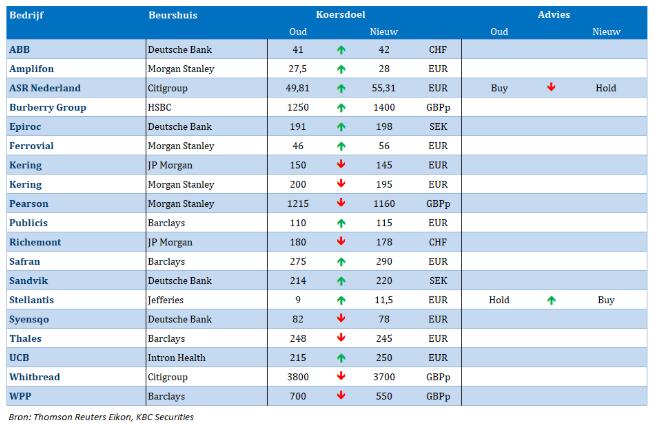Click the green up arrow in Publicis row
The width and height of the screenshot is (655, 427).
point(341,224)
